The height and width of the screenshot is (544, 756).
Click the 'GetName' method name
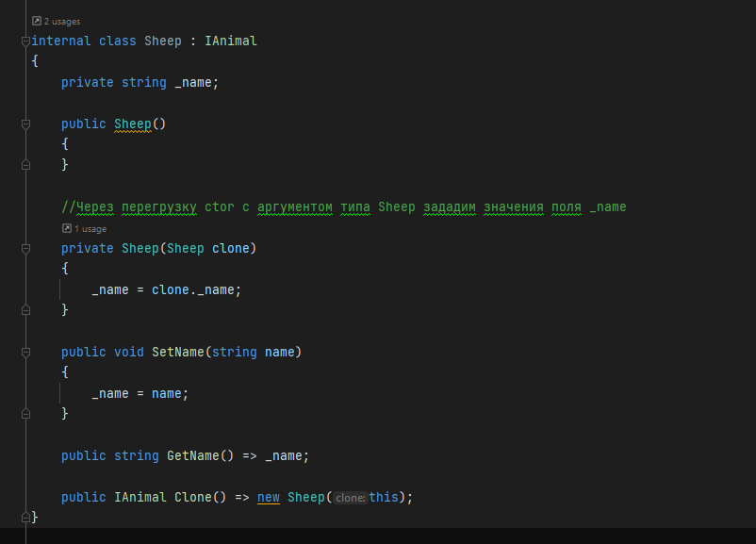(193, 455)
